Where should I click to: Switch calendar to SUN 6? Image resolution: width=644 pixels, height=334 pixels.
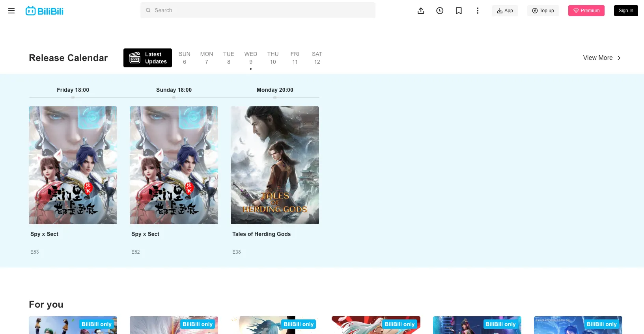pos(185,58)
